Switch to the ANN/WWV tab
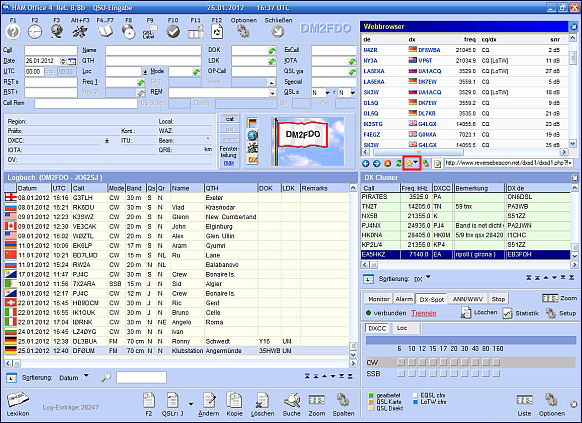 click(467, 299)
